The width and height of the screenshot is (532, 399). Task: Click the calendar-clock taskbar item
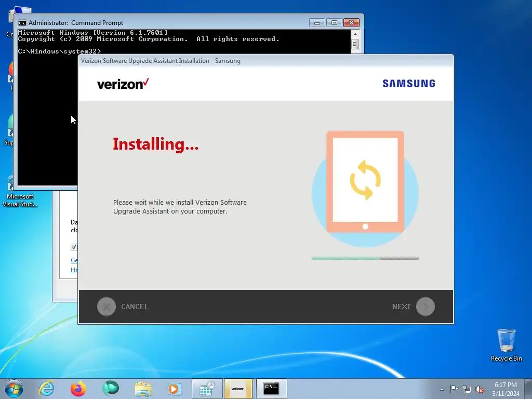(x=207, y=389)
